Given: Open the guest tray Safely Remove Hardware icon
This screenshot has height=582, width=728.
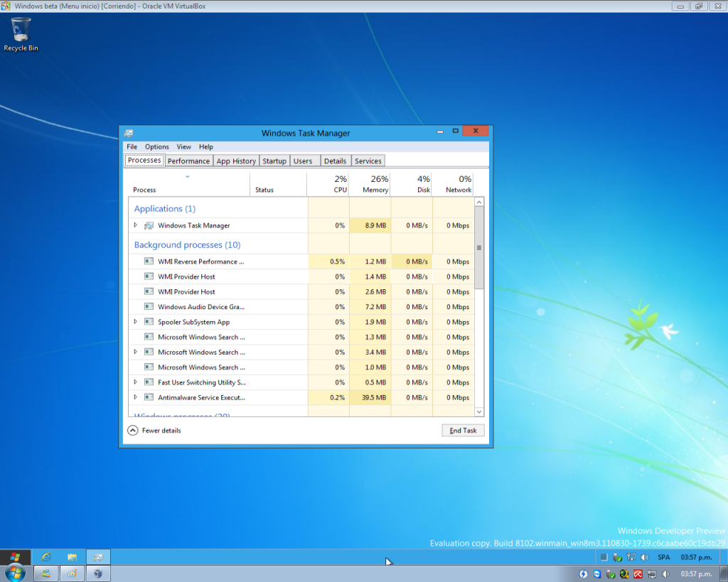Looking at the screenshot, I should [x=618, y=557].
